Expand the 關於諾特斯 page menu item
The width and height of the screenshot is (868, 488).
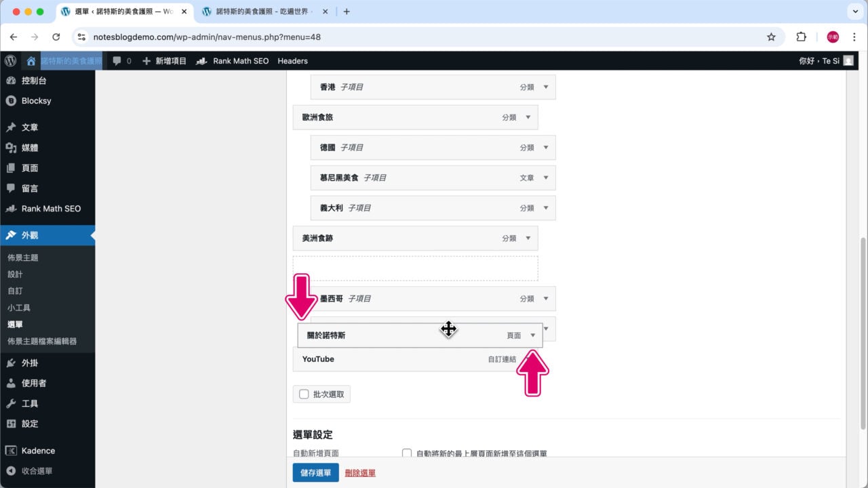coord(533,334)
